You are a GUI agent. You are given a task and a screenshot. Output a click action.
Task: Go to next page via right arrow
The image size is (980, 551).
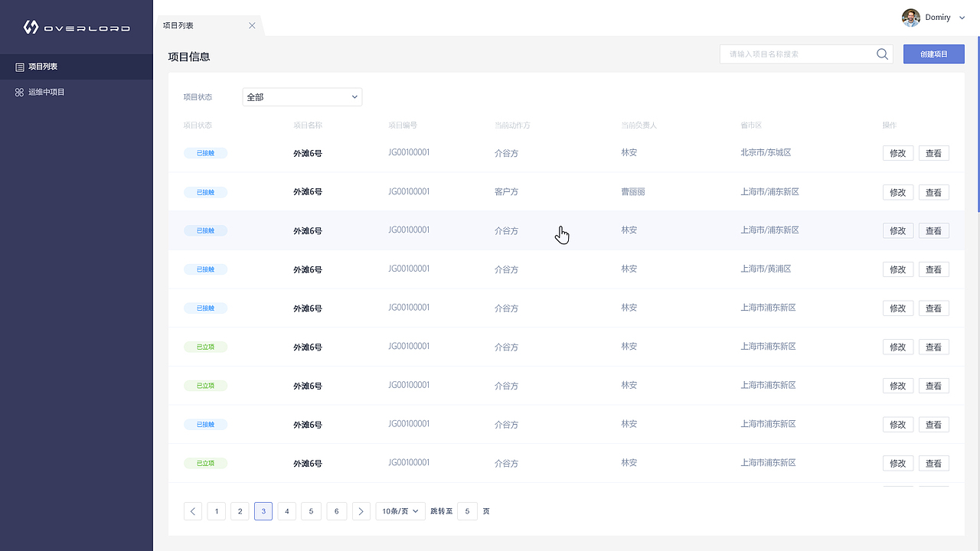pos(361,510)
